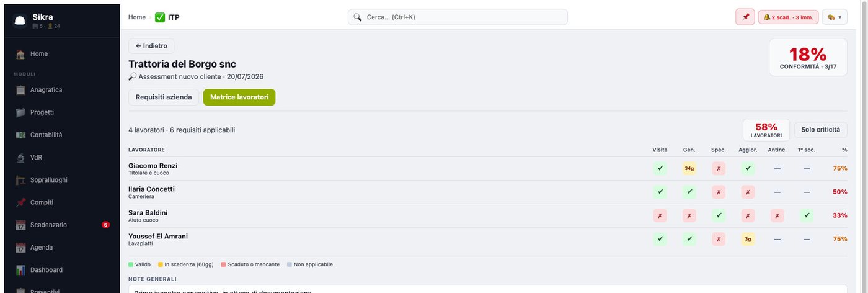Screen dimensions: 868x293
Task: Click the Solo criticità filter button
Action: [820, 130]
